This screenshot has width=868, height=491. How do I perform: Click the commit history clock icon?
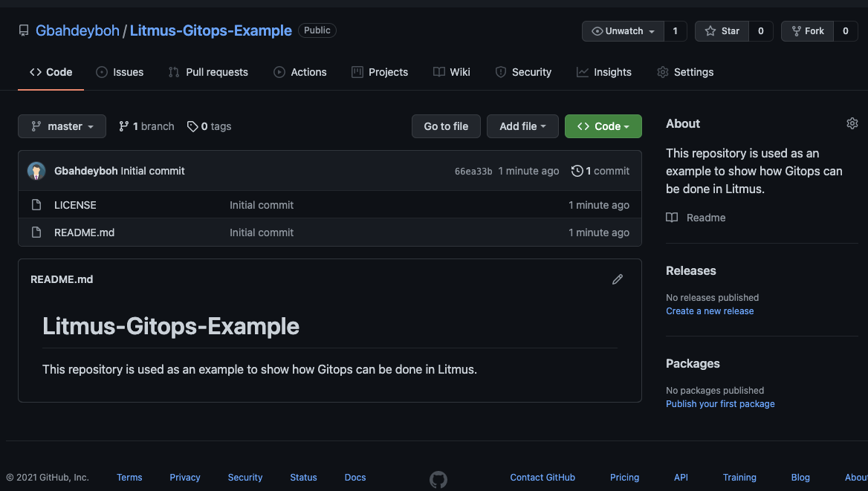tap(577, 171)
